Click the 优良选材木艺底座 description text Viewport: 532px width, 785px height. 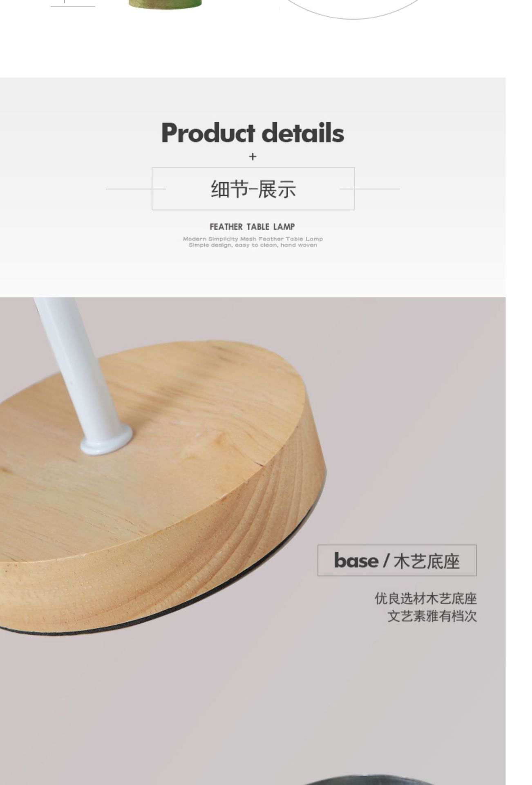pos(426,599)
